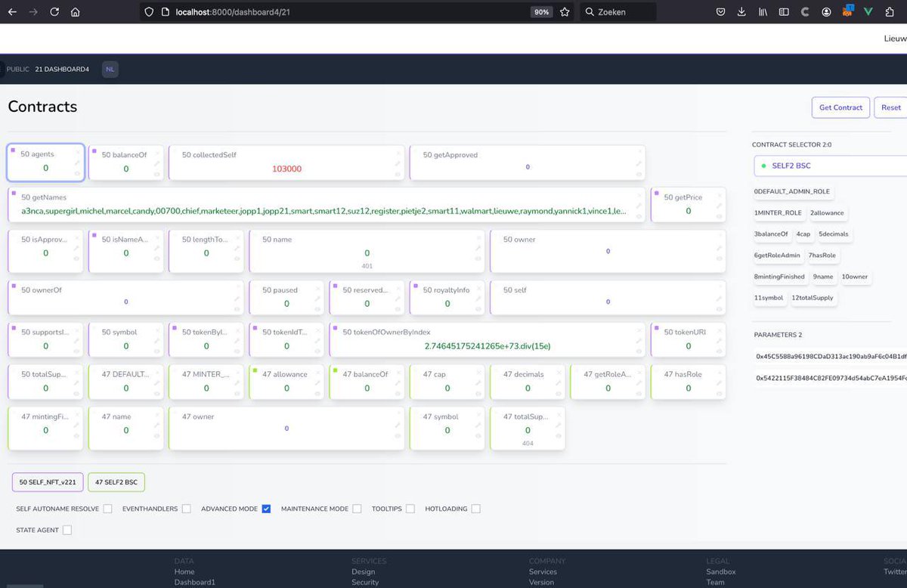
Task: Close the 47 cap card
Action: [478, 373]
